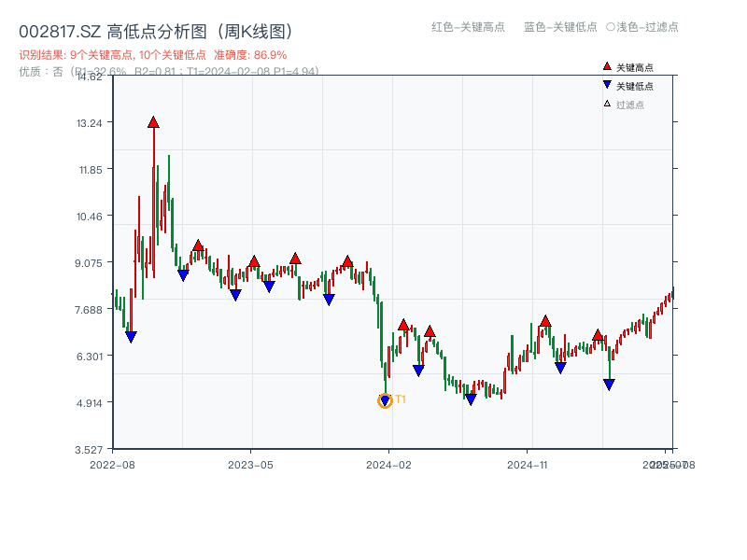Click the rightmost red high-point triangle on the chart
747x560 pixels.
(x=598, y=335)
